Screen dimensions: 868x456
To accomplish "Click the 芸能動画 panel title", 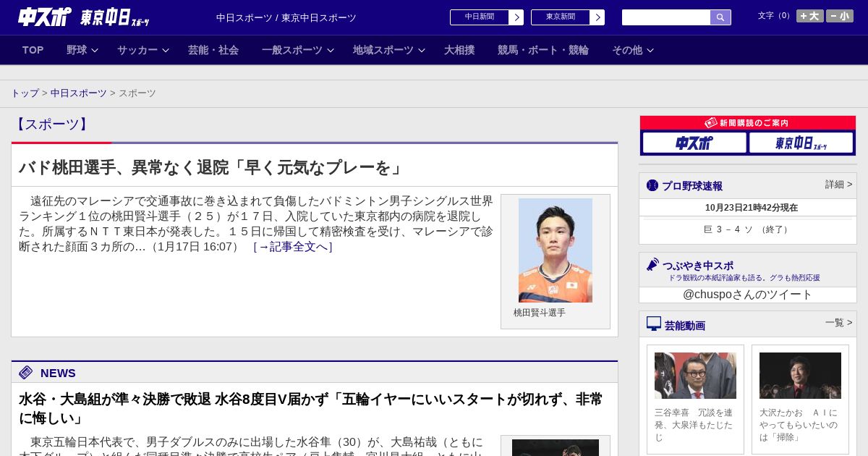I will click(685, 326).
